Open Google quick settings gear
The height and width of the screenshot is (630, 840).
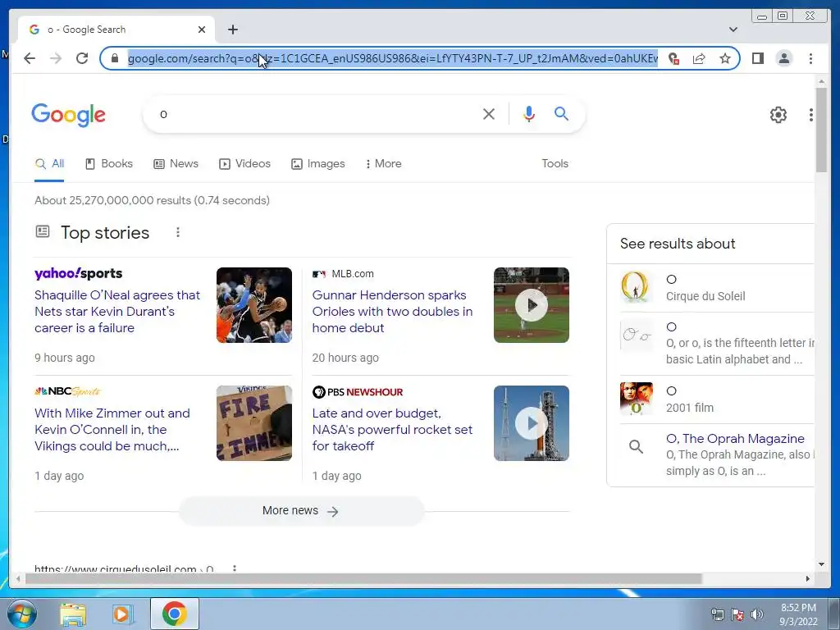pos(778,115)
